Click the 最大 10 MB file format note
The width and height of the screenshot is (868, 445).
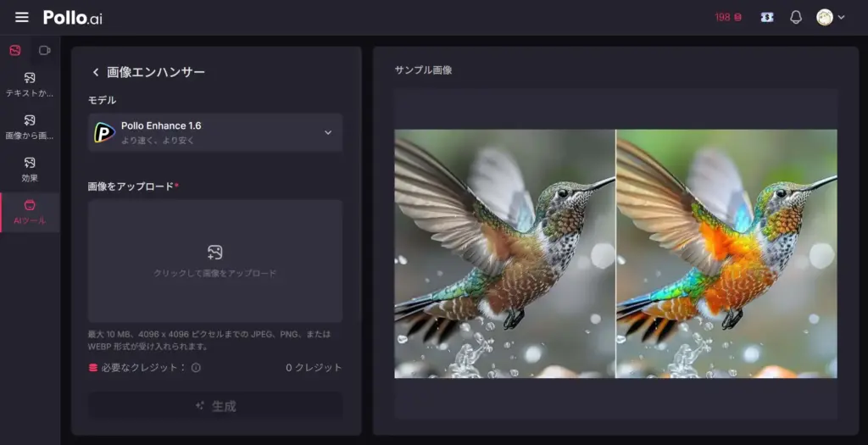point(209,341)
